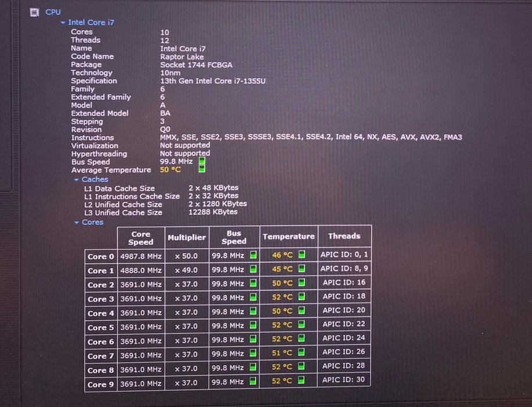Click the APIC ID: 16 cell
Viewport: 532px width, 407px height.
point(344,283)
